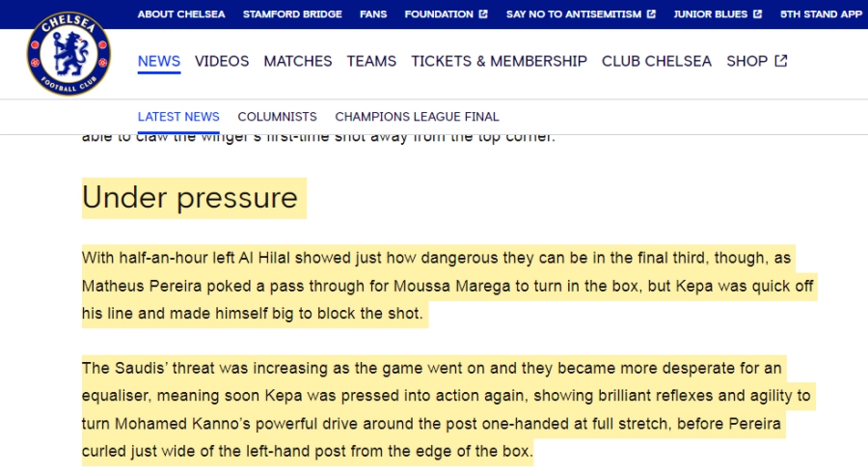Open the Club Chelsea section

pyautogui.click(x=657, y=61)
